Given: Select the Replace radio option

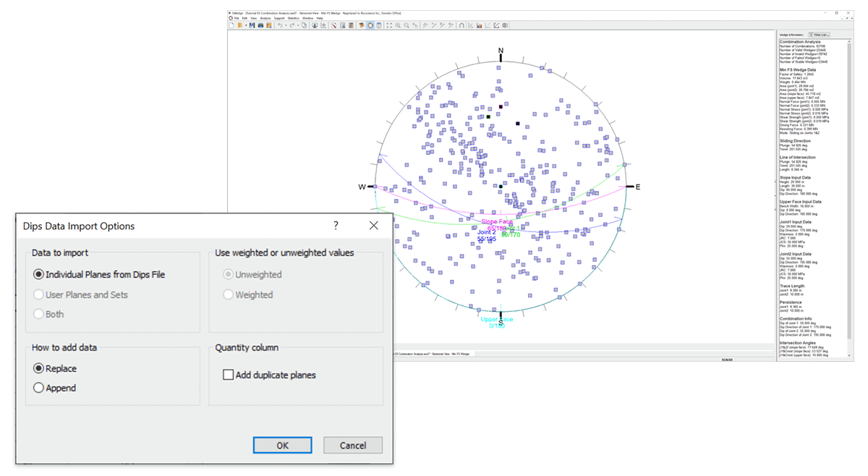Looking at the screenshot, I should (x=38, y=368).
